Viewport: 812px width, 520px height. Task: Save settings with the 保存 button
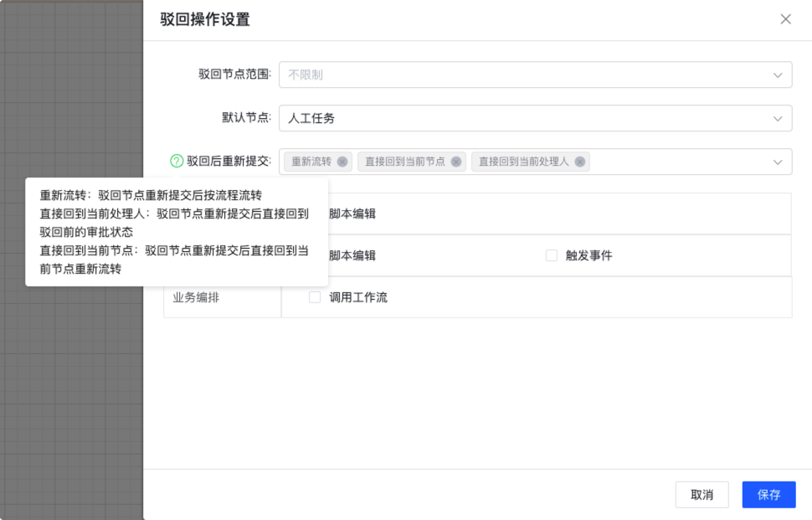pyautogui.click(x=768, y=495)
